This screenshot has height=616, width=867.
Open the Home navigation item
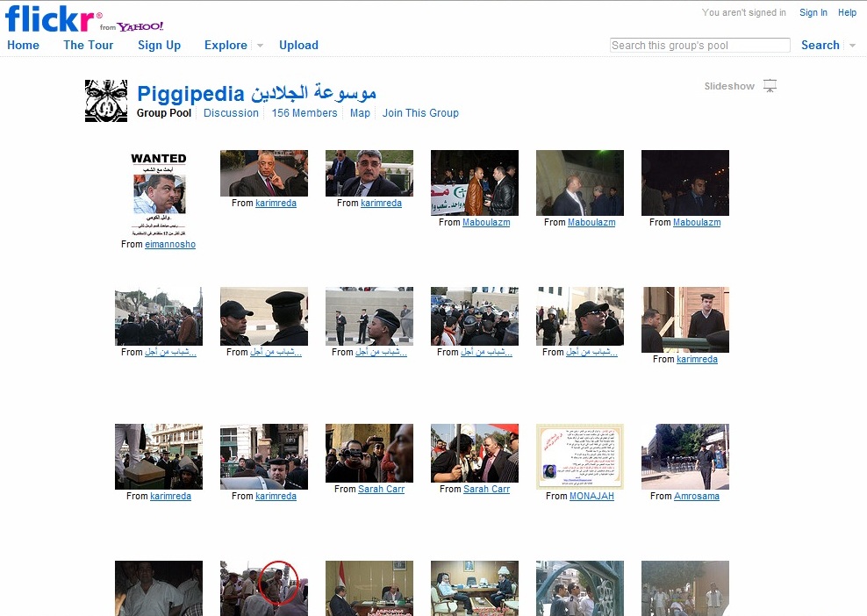point(23,46)
